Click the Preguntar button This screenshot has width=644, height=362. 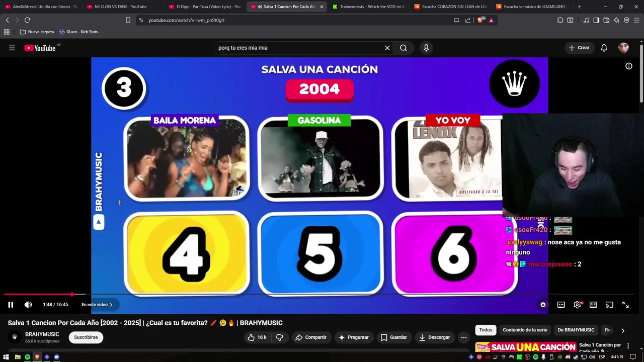click(354, 337)
